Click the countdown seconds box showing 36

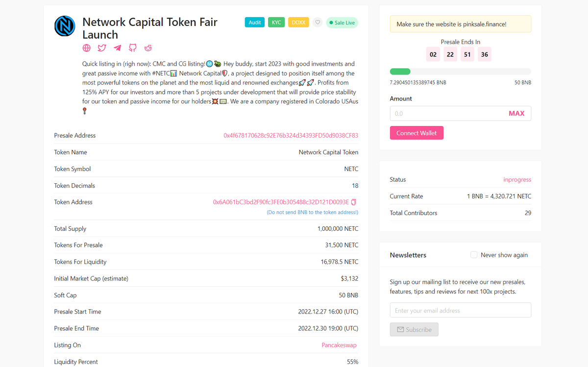pyautogui.click(x=485, y=54)
